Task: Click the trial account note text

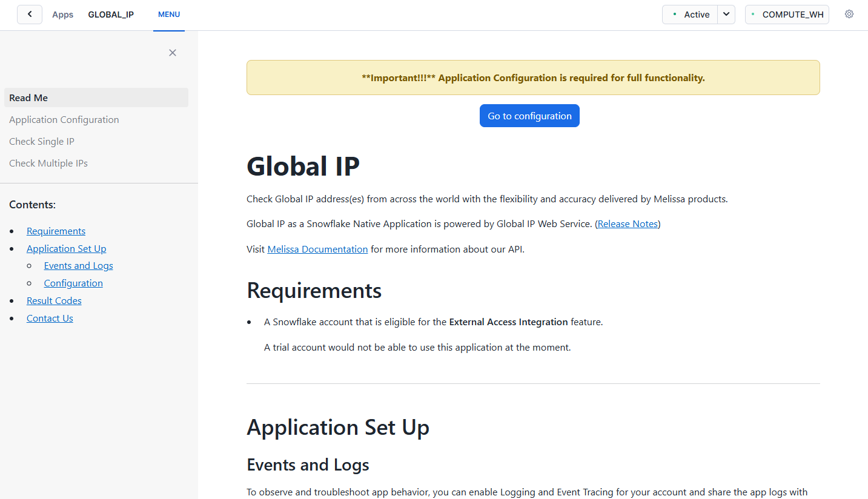Action: pos(417,347)
